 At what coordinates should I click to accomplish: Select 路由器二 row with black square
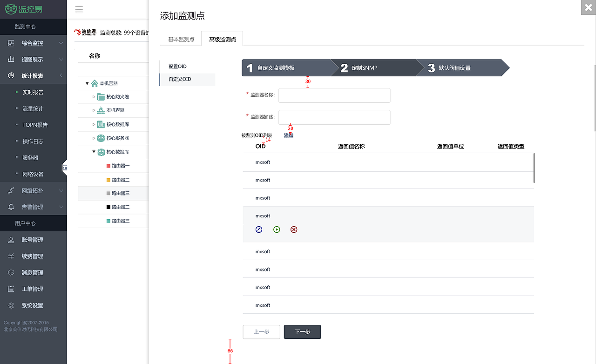[x=113, y=207]
